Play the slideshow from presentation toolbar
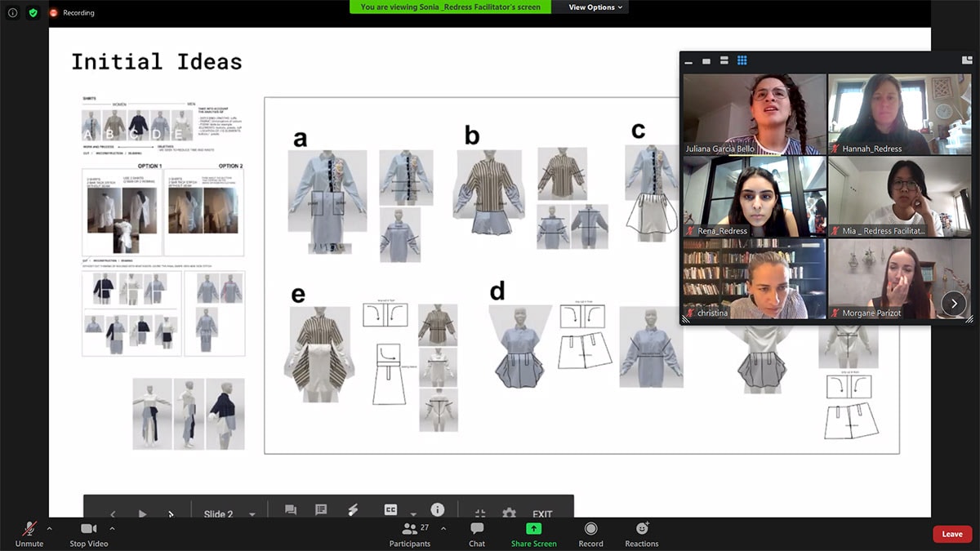Image resolution: width=980 pixels, height=551 pixels. pos(142,514)
